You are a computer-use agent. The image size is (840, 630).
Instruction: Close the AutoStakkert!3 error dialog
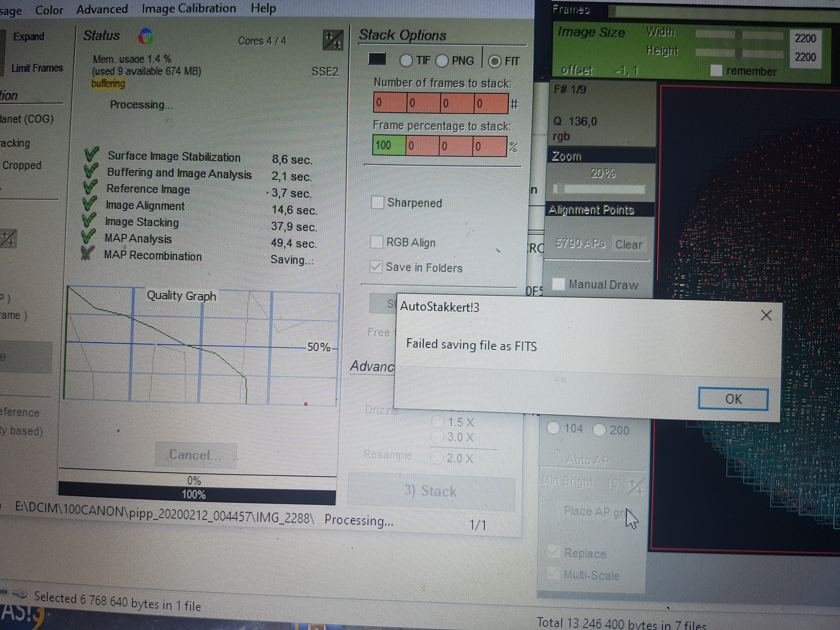766,315
